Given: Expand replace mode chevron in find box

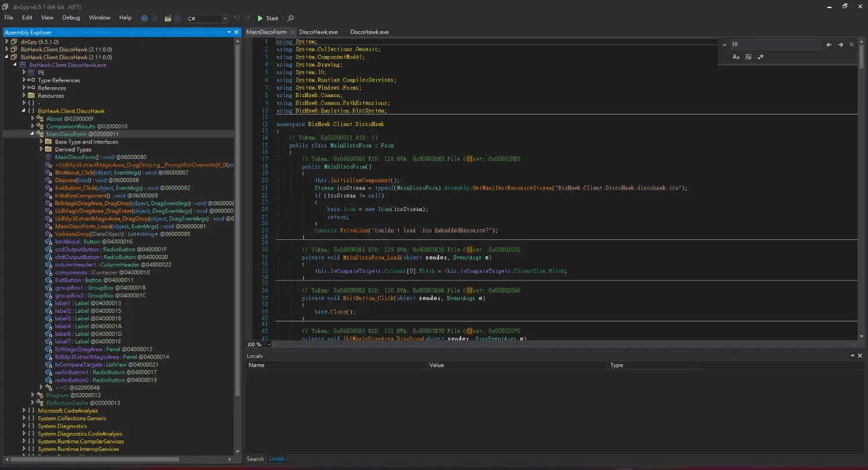Looking at the screenshot, I should coord(724,45).
